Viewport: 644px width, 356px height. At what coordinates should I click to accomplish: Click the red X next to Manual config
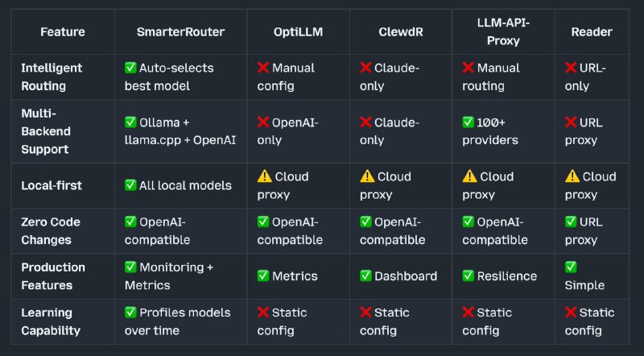pyautogui.click(x=263, y=68)
